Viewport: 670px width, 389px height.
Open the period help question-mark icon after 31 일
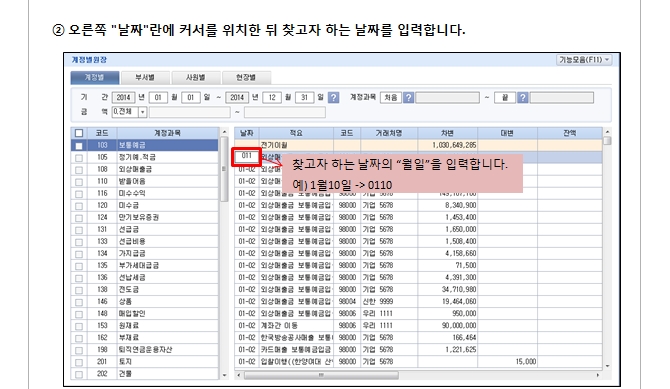333,97
